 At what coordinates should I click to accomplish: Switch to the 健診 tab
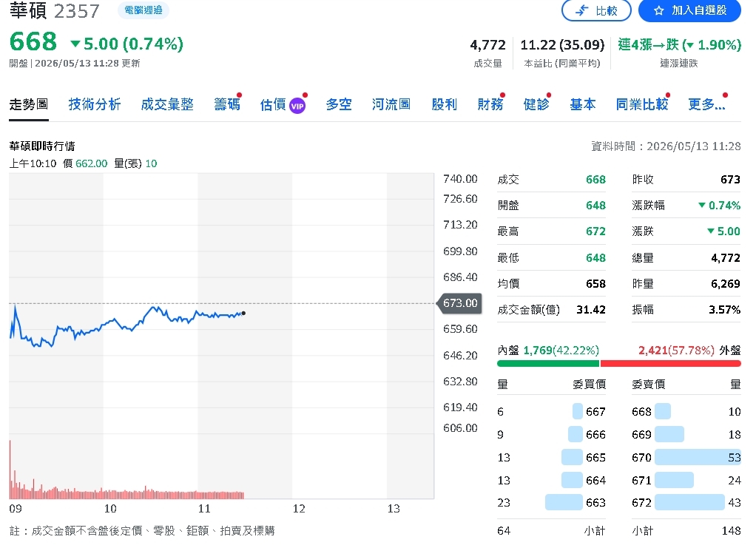pos(536,104)
